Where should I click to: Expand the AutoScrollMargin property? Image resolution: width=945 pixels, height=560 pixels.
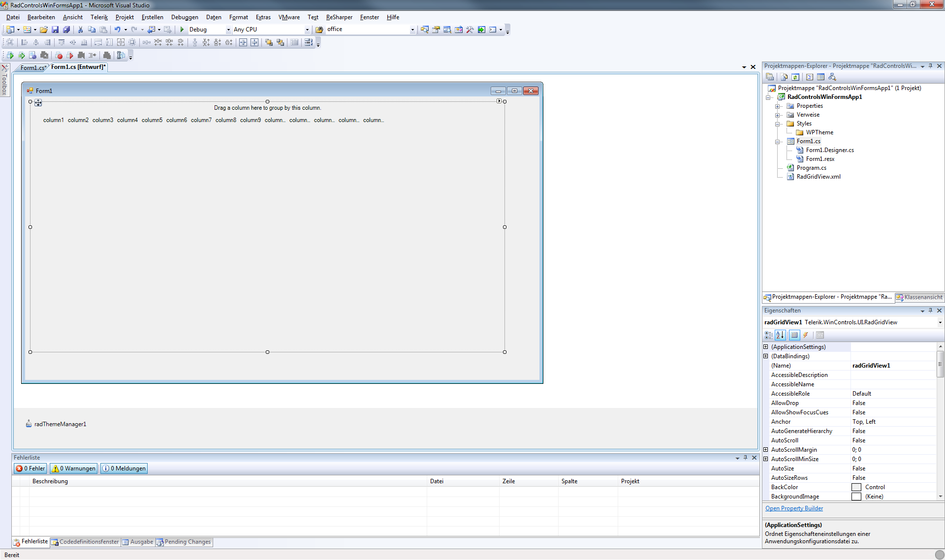pyautogui.click(x=766, y=450)
